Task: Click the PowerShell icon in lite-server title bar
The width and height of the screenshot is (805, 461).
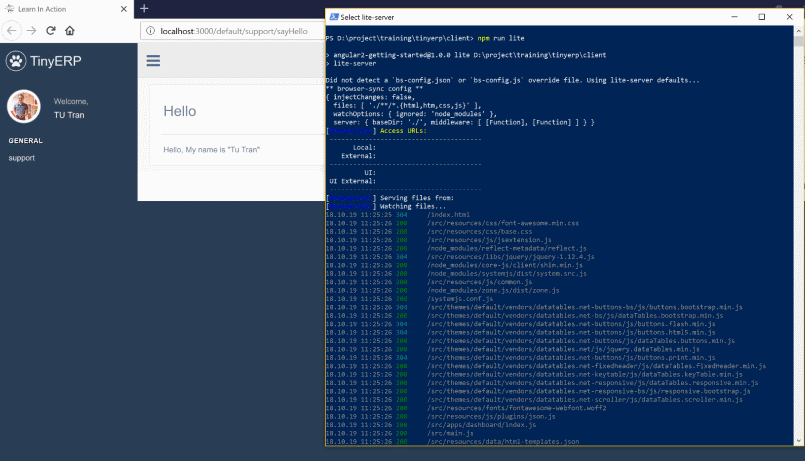Action: click(334, 17)
